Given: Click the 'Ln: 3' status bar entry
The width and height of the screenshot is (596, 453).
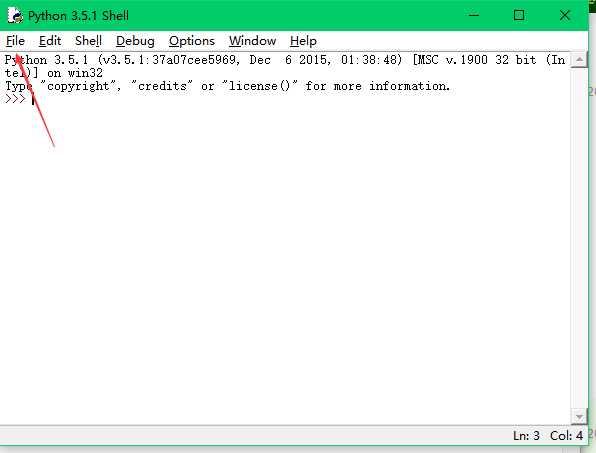Looking at the screenshot, I should click(526, 436).
